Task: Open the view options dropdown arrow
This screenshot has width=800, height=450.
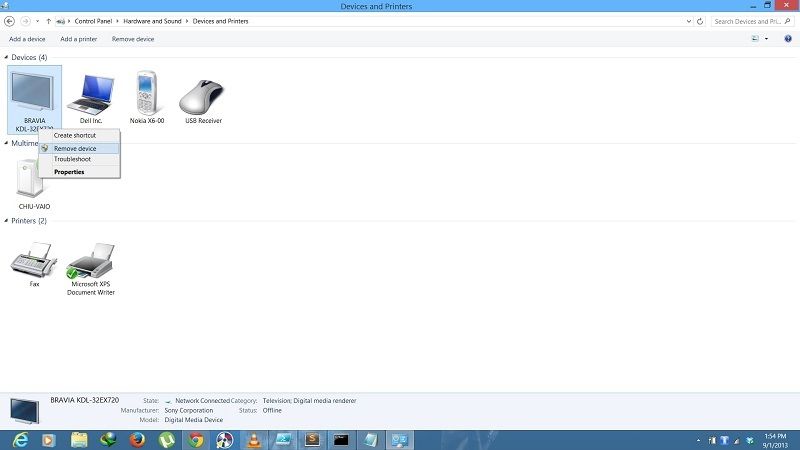Action: 766,39
